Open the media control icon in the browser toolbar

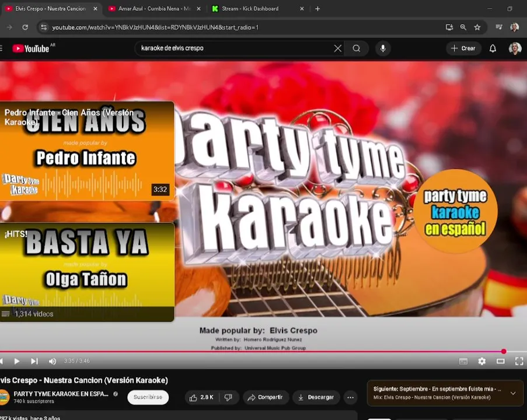click(499, 27)
